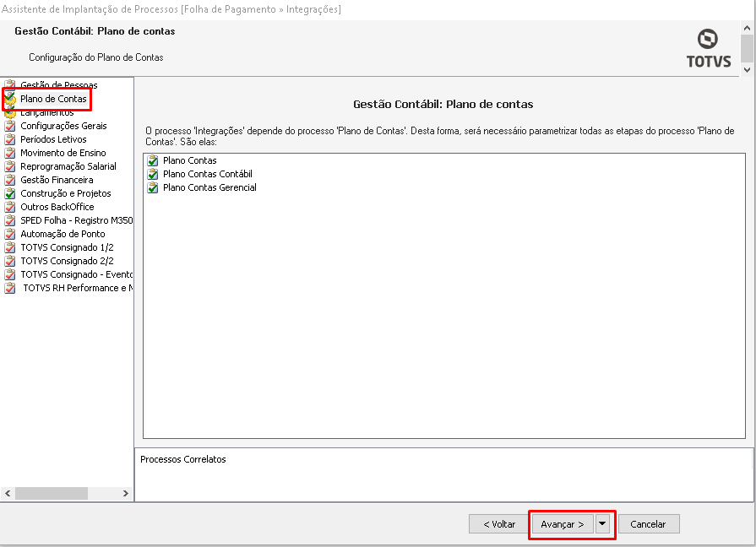Select Construção e Projetos tree item
This screenshot has height=547, width=756.
[66, 193]
